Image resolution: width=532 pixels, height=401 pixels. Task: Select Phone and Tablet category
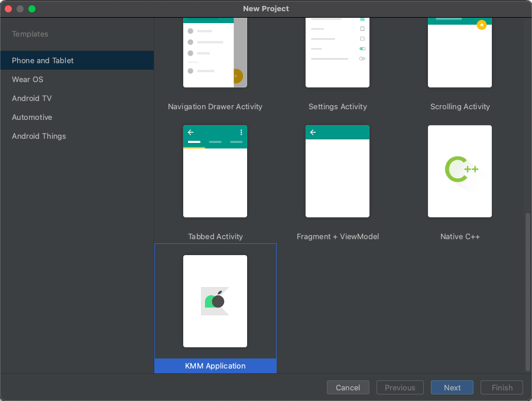coord(77,60)
